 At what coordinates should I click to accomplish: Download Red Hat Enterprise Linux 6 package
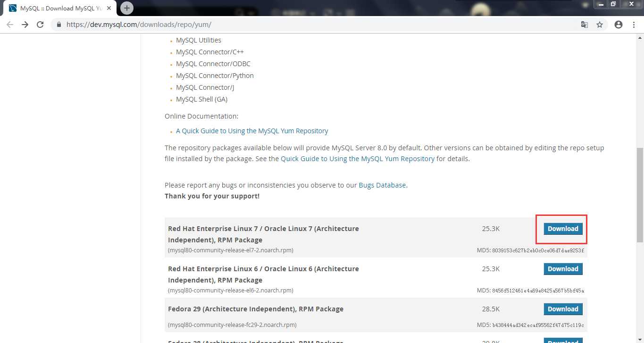point(563,269)
